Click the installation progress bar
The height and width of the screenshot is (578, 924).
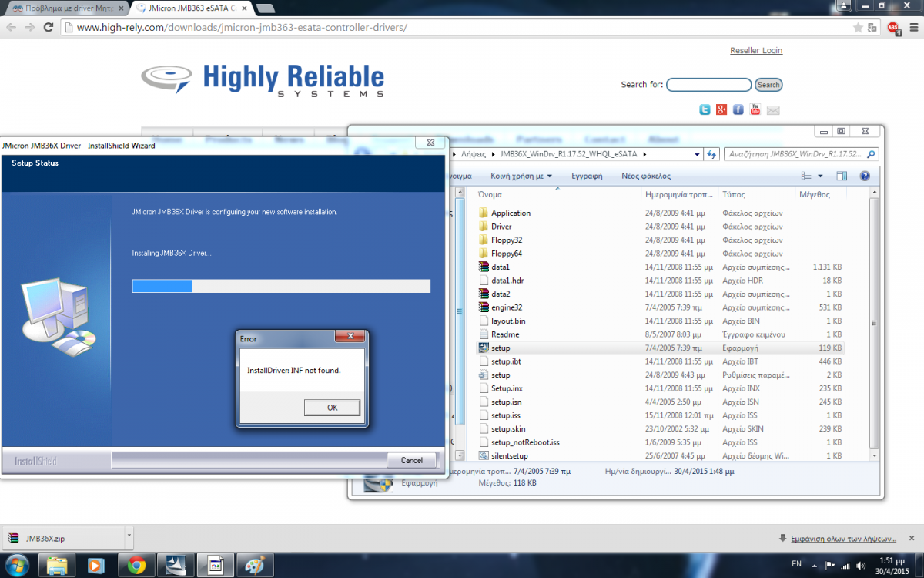click(281, 287)
